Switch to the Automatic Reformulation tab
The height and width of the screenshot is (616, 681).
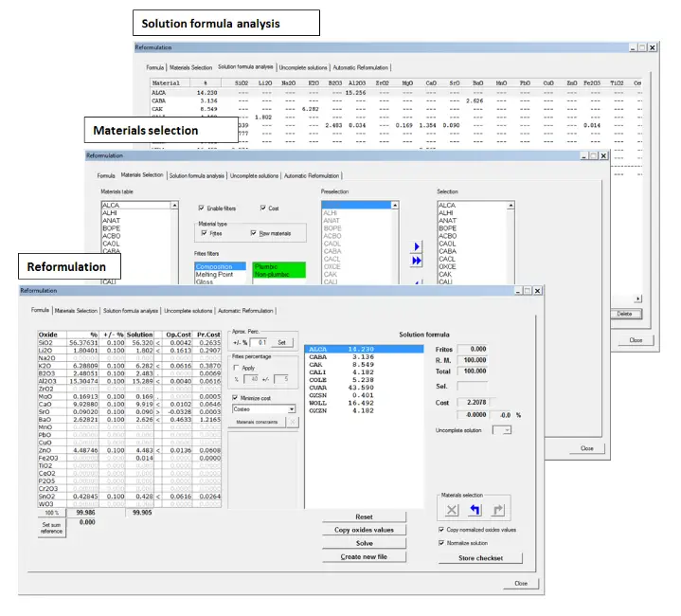pos(245,310)
